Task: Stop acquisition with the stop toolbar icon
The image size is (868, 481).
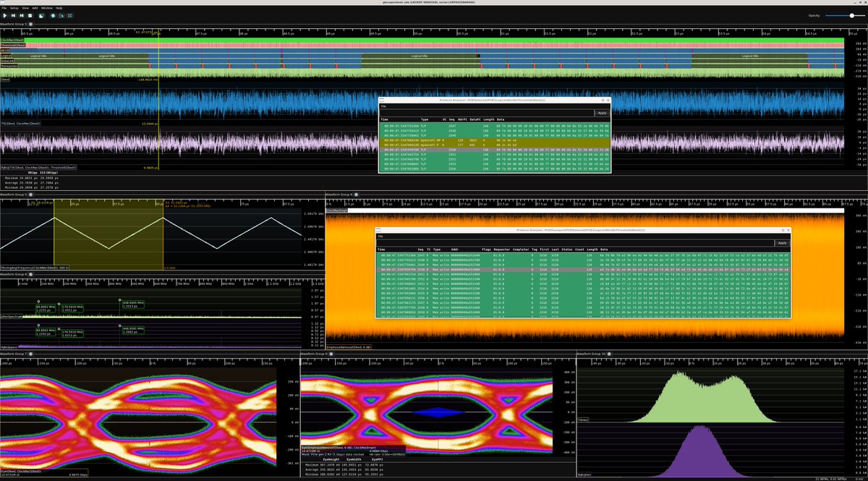Action: click(30, 16)
